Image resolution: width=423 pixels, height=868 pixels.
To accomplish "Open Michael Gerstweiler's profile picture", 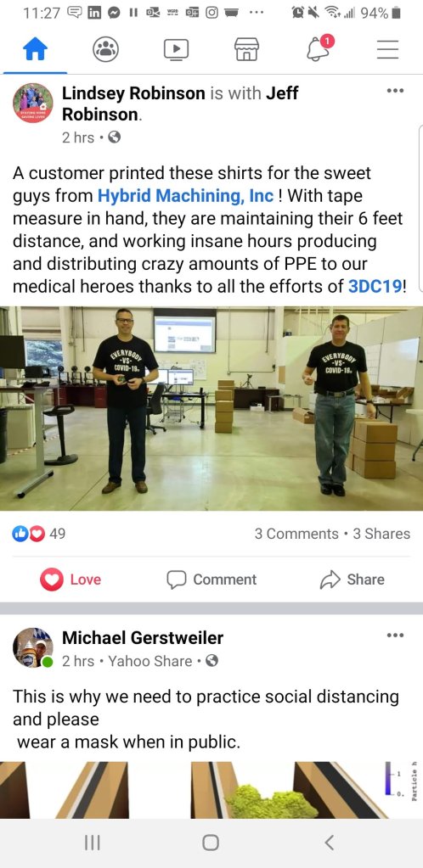I will [x=33, y=647].
